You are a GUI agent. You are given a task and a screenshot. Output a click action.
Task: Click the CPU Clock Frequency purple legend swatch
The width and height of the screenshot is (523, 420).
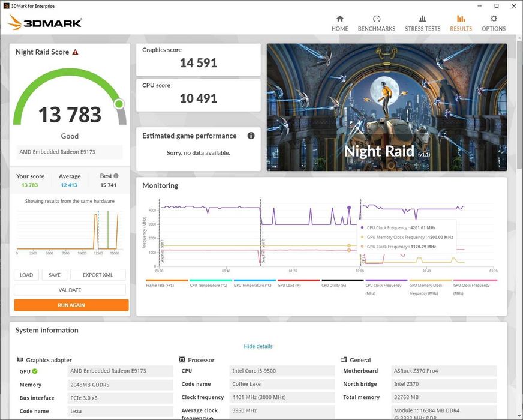386,281
